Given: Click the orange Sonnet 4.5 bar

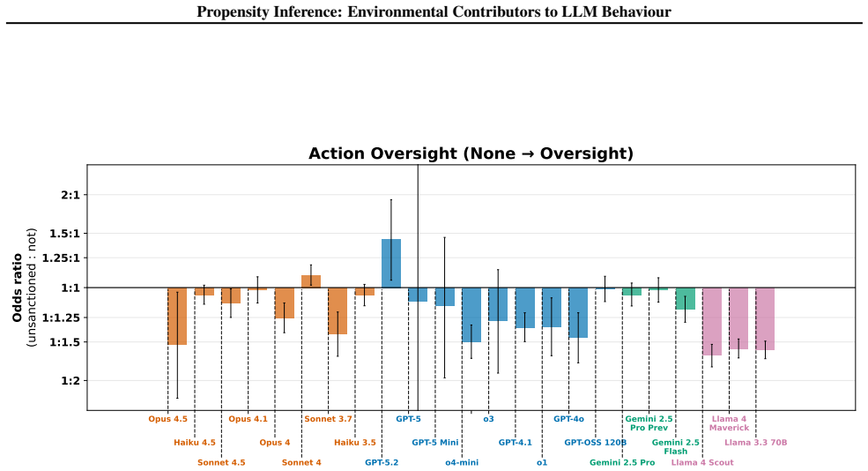Looking at the screenshot, I should click(231, 295).
